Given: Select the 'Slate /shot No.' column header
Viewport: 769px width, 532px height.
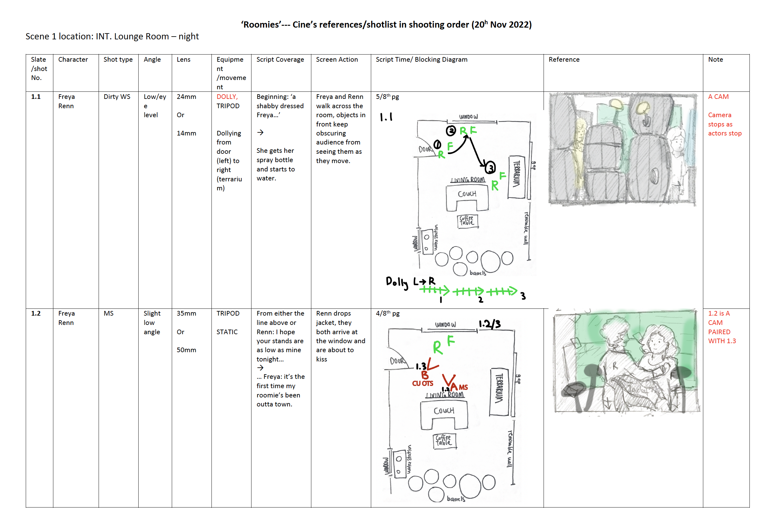Looking at the screenshot, I should 39,69.
